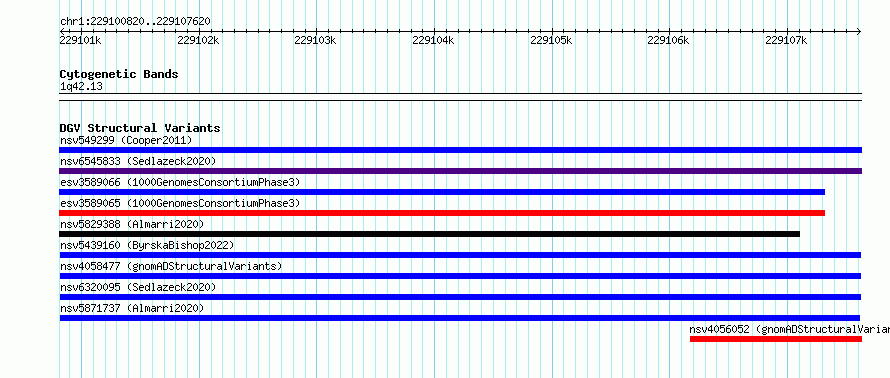This screenshot has width=890, height=378.
Task: Select the short red bar for nsv4056052
Action: [x=776, y=339]
